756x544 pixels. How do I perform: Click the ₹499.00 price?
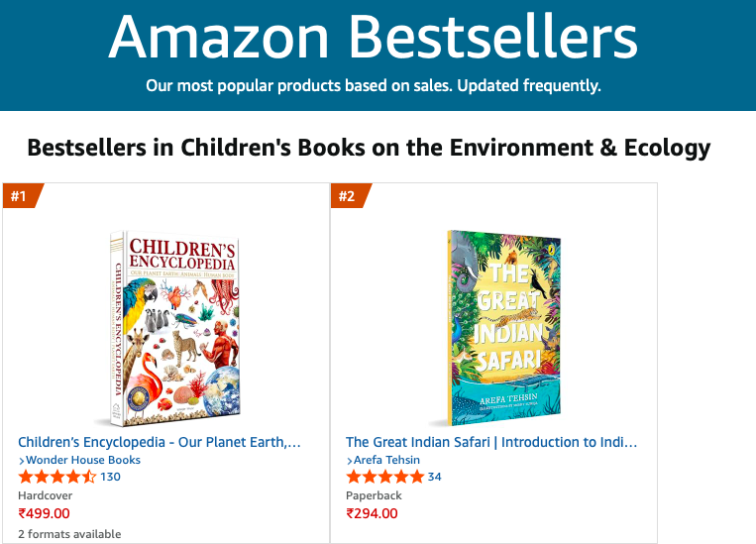click(x=44, y=513)
